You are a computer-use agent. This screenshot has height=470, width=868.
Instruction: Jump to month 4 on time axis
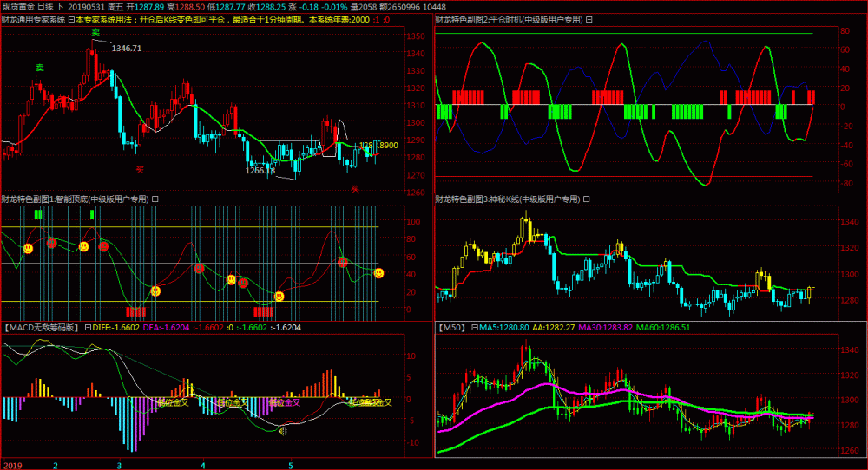pos(202,466)
